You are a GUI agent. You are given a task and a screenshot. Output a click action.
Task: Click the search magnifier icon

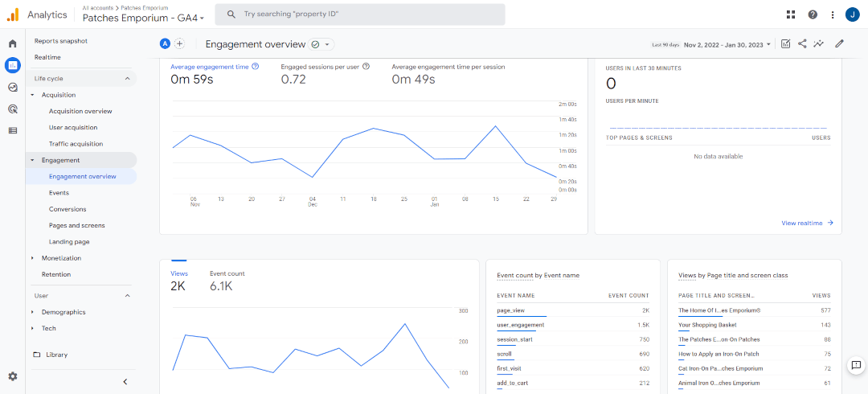point(231,14)
